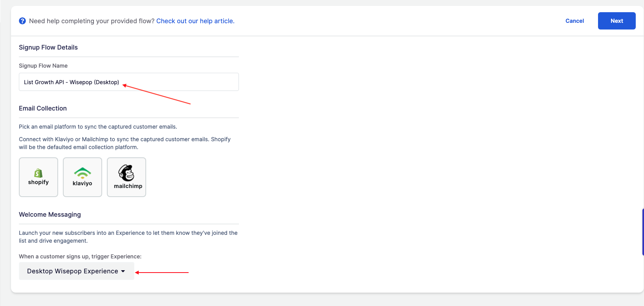Click the Email Collection section header
644x306 pixels.
pyautogui.click(x=42, y=108)
